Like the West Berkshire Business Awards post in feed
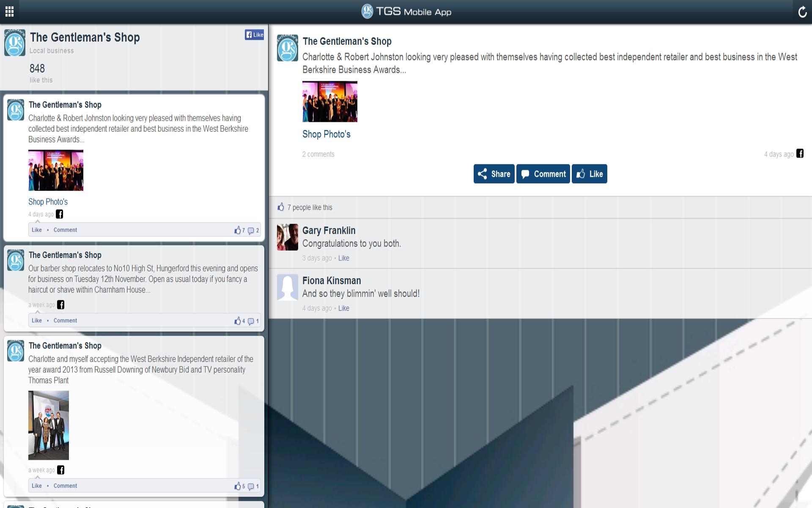 (37, 230)
